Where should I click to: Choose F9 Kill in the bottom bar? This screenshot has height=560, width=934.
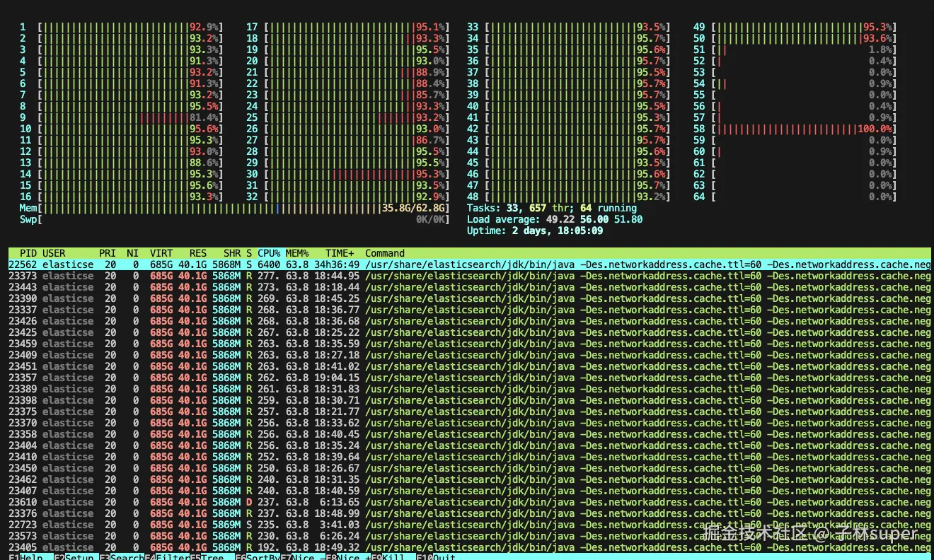[x=388, y=557]
